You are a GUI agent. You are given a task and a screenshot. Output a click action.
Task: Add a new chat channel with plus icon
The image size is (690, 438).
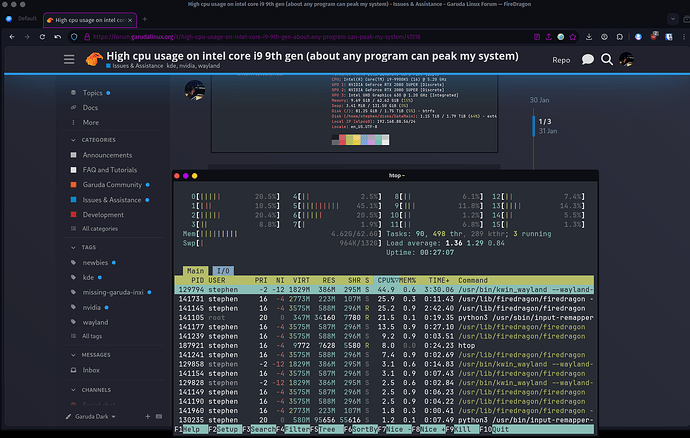tap(147, 416)
